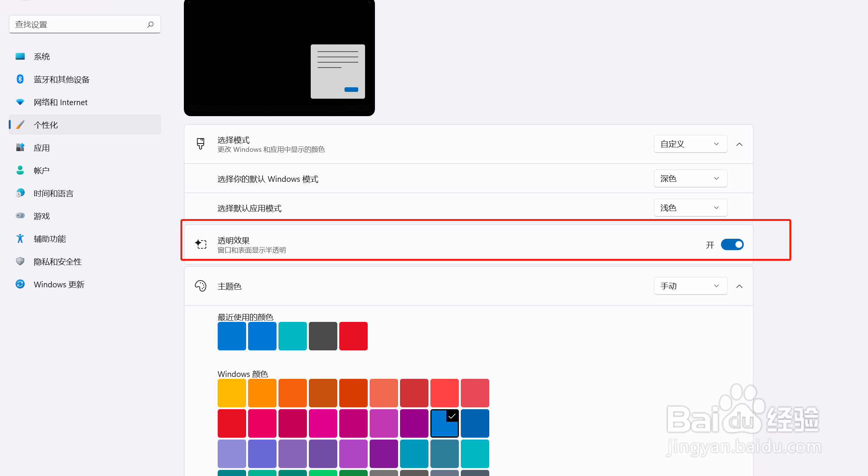The image size is (868, 476).
Task: Open Windows 更新 settings
Action: 59,284
